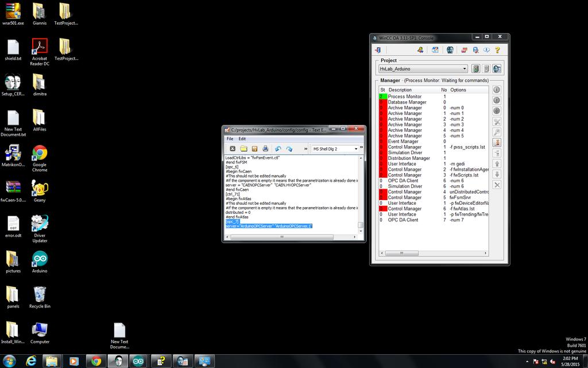The width and height of the screenshot is (588, 368).
Task: Open the MS Shell Dlg 2 font dropdown
Action: click(x=335, y=149)
